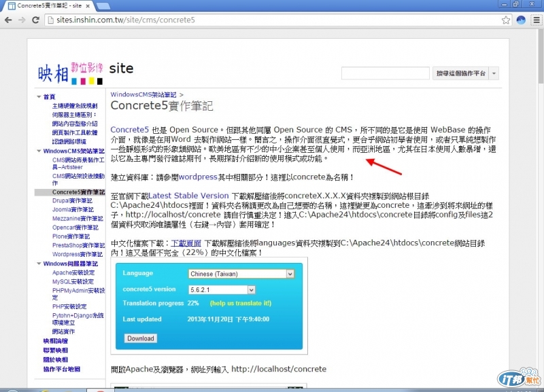Follow the Concrete5 link in first paragraph
This screenshot has width=544, height=392.
(129, 130)
